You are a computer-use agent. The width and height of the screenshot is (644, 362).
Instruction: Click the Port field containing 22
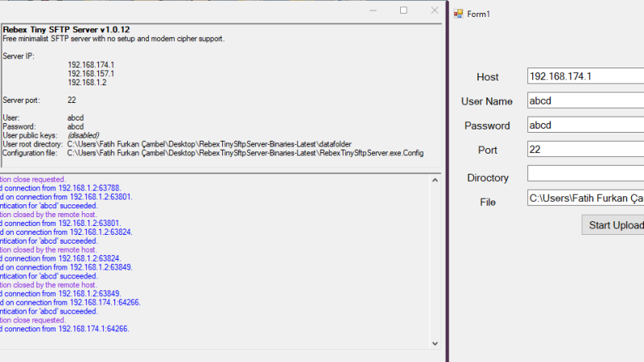click(586, 149)
